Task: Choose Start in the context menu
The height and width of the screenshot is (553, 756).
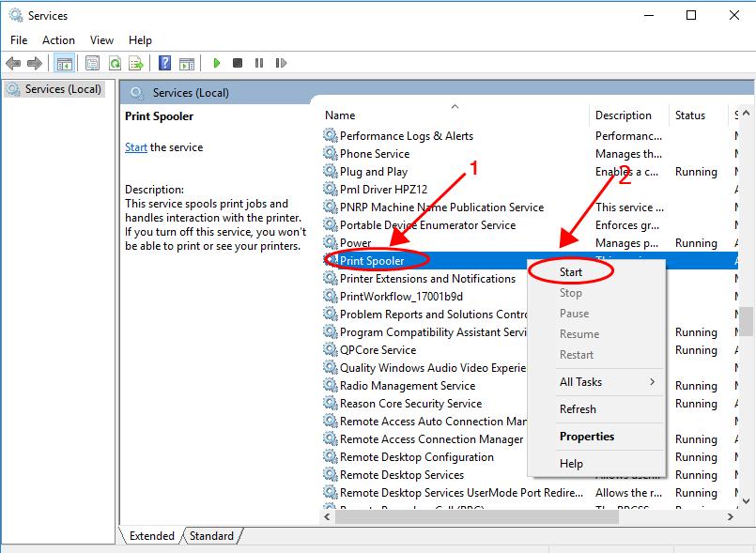Action: tap(596, 272)
